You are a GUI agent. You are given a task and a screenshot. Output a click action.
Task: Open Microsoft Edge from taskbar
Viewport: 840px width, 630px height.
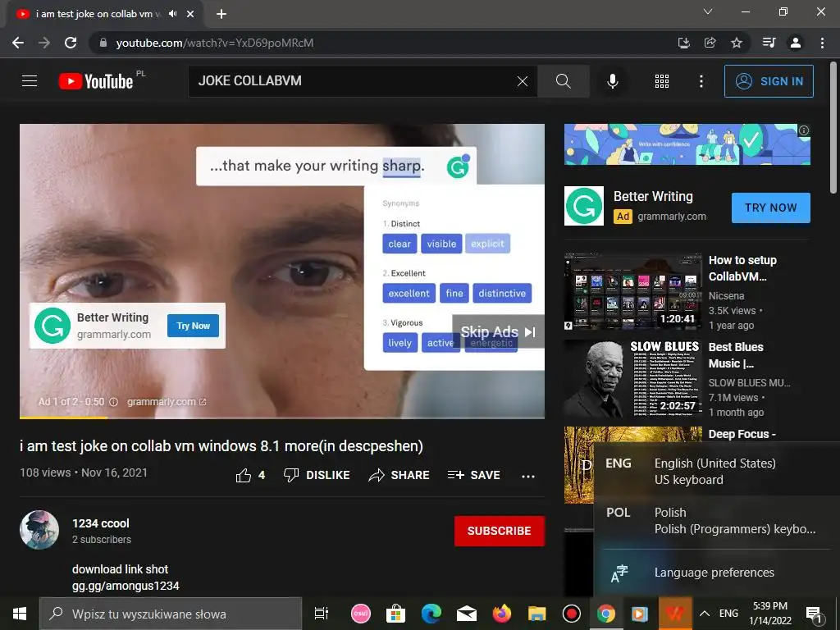point(431,614)
